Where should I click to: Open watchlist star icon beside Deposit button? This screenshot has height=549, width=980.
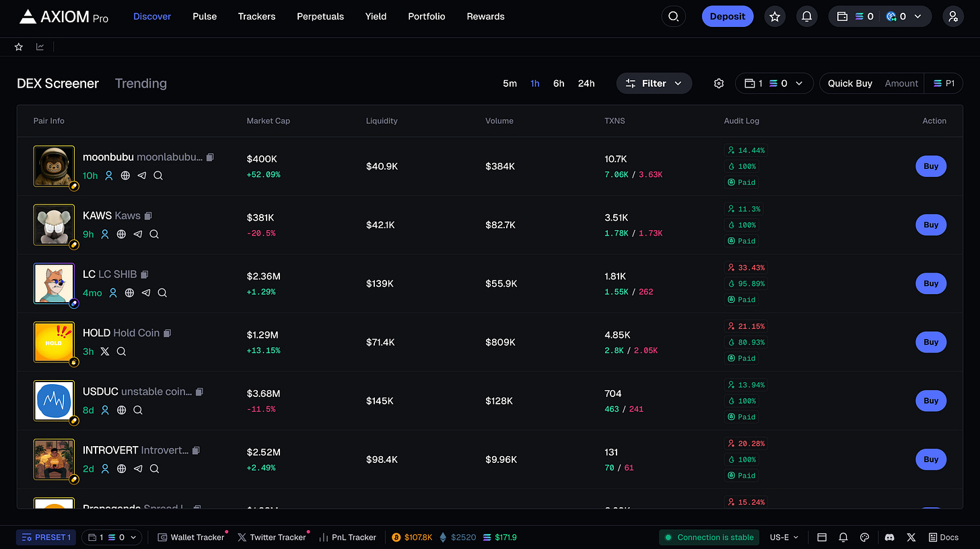tap(775, 16)
